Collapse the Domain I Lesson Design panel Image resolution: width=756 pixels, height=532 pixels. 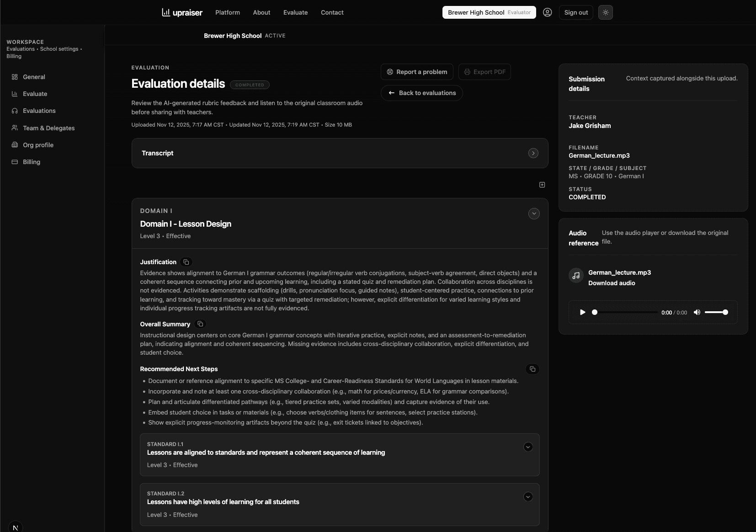point(533,214)
